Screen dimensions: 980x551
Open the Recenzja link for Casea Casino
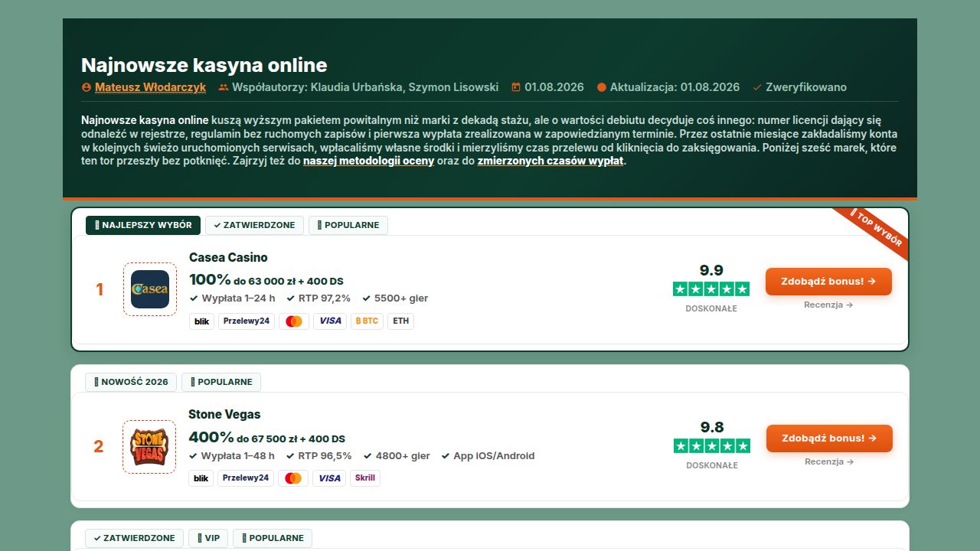828,305
